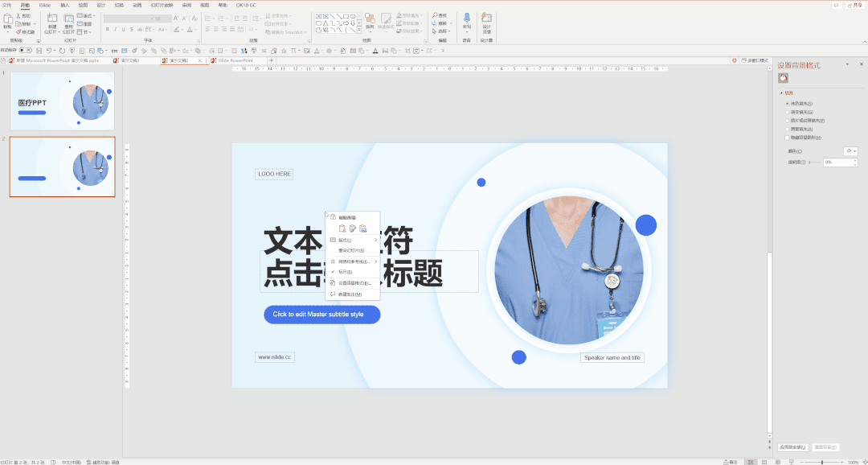Click the Paste clipboard icon in ribbon

[x=8, y=19]
